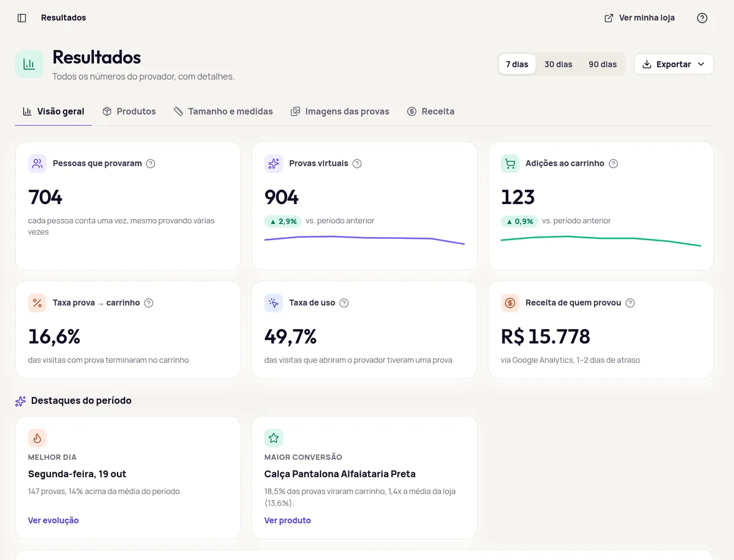734x560 pixels.
Task: Open the help question mark icon
Action: pos(702,18)
